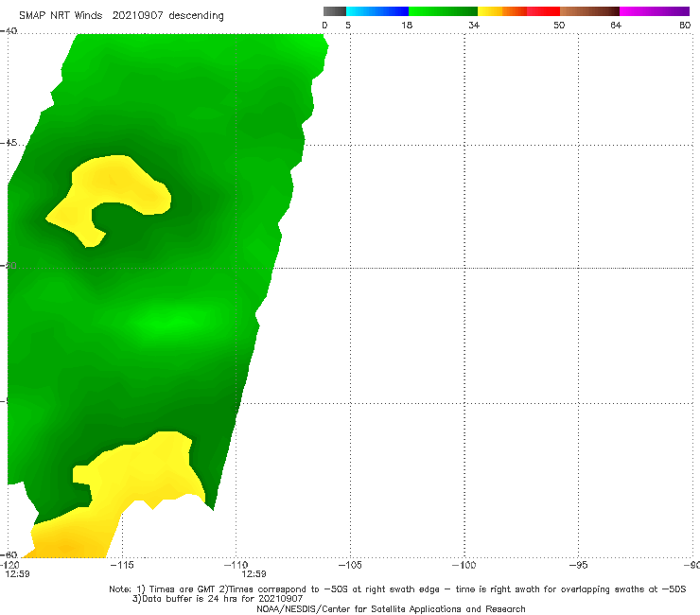The height and width of the screenshot is (615, 700).
Task: Click the green segment of the wind color bar
Action: (x=443, y=11)
